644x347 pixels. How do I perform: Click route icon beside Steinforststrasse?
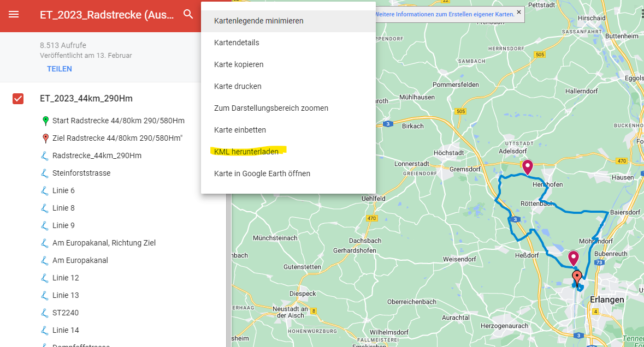click(x=45, y=173)
